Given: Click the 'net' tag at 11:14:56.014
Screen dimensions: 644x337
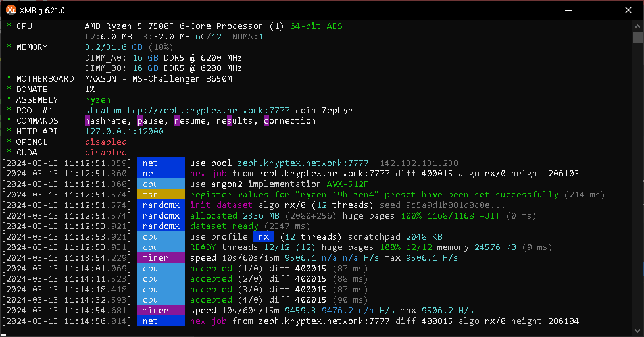Looking at the screenshot, I should (x=161, y=321).
